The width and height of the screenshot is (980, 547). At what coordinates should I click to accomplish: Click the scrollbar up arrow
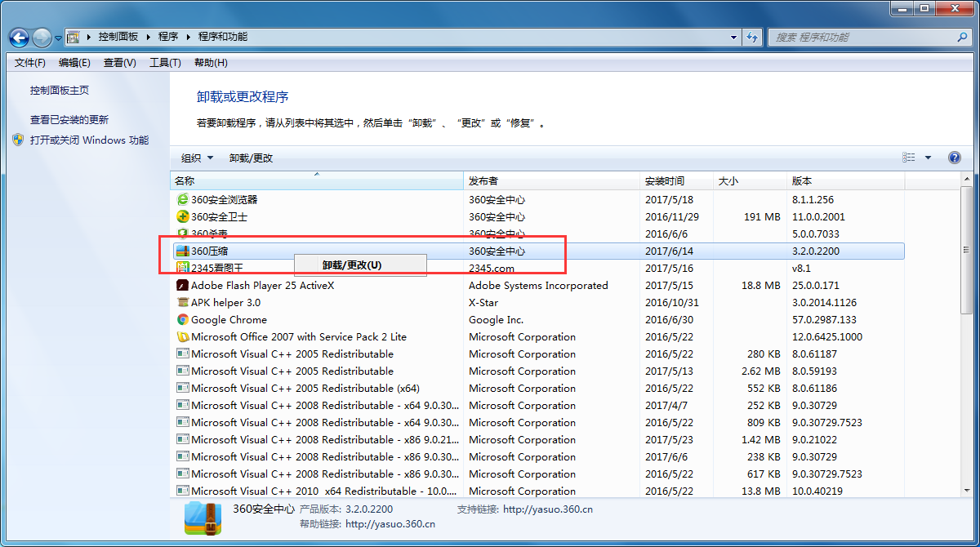coord(966,180)
